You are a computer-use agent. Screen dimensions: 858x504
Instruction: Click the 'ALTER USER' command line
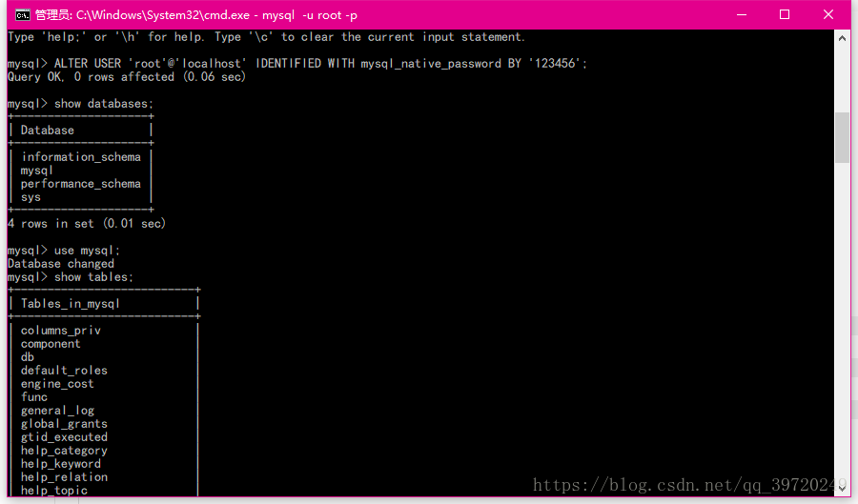point(297,64)
